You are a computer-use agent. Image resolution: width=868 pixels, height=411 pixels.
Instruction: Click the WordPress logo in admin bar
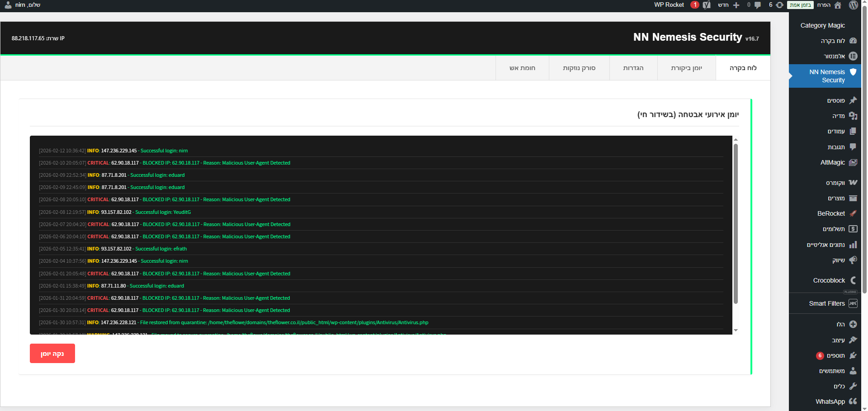853,5
